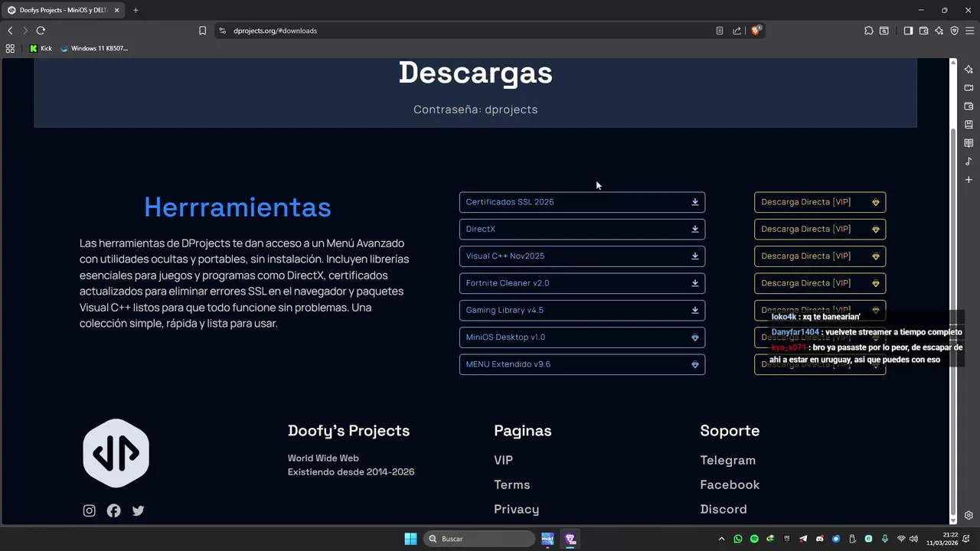Click Descarga Directa [VIP] beside Certificados SSL
The height and width of the screenshot is (551, 980).
[x=820, y=202]
